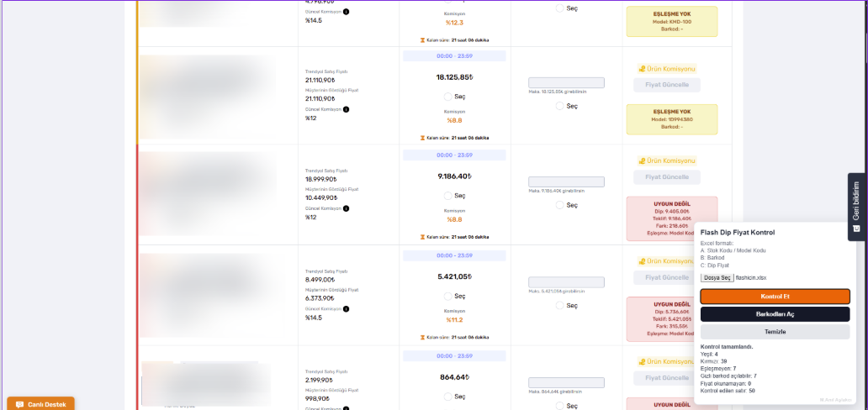868x410 pixels.
Task: Click Canlı Destek chat bubble icon
Action: (x=20, y=404)
